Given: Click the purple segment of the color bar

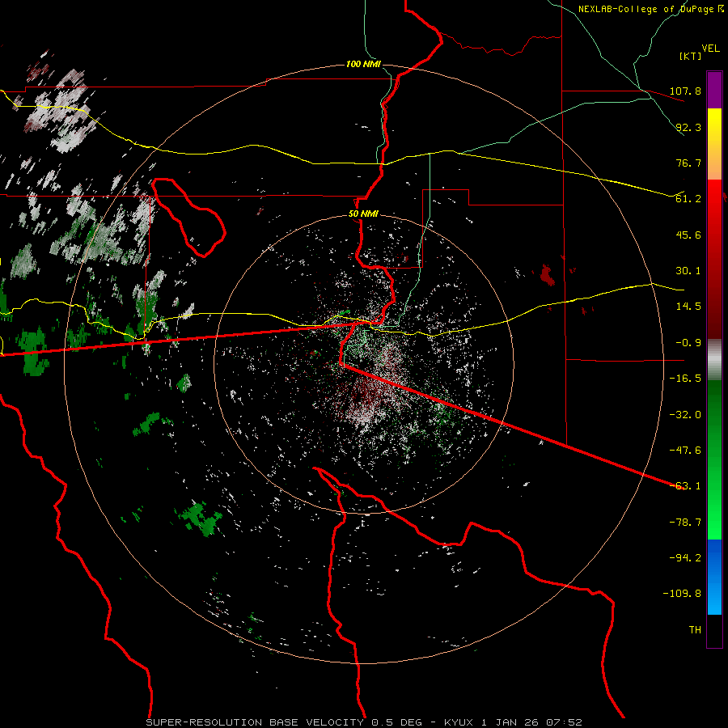Looking at the screenshot, I should click(714, 90).
